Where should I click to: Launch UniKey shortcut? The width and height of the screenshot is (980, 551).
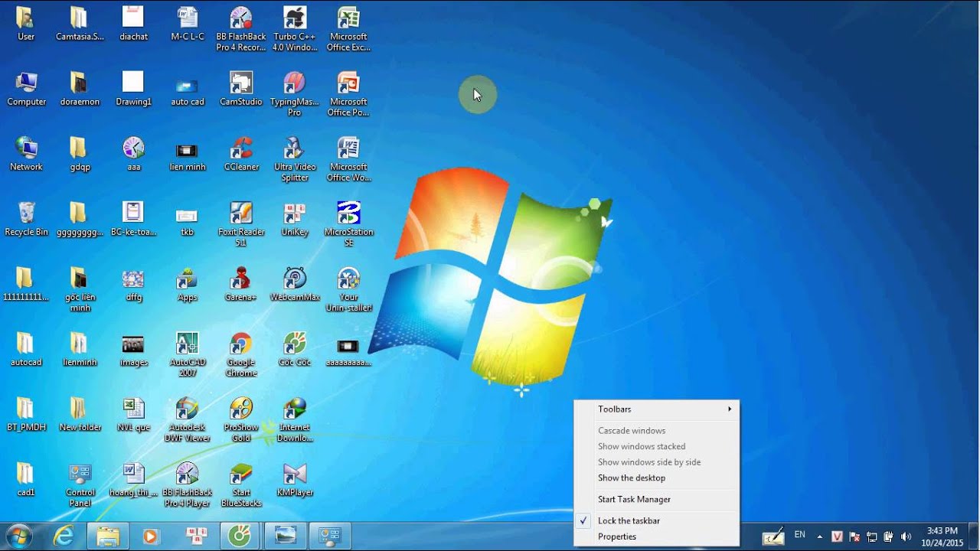(x=295, y=220)
